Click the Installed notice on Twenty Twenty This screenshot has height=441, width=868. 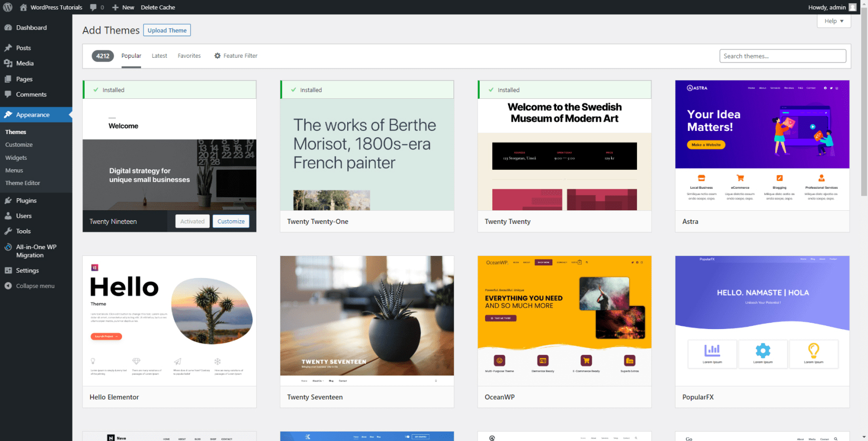pos(564,90)
